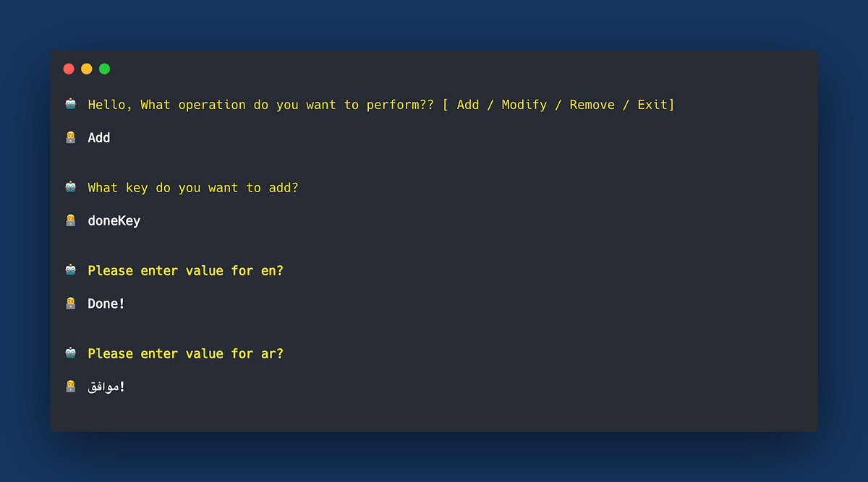Click the Done! value text
The width and height of the screenshot is (868, 482).
106,303
